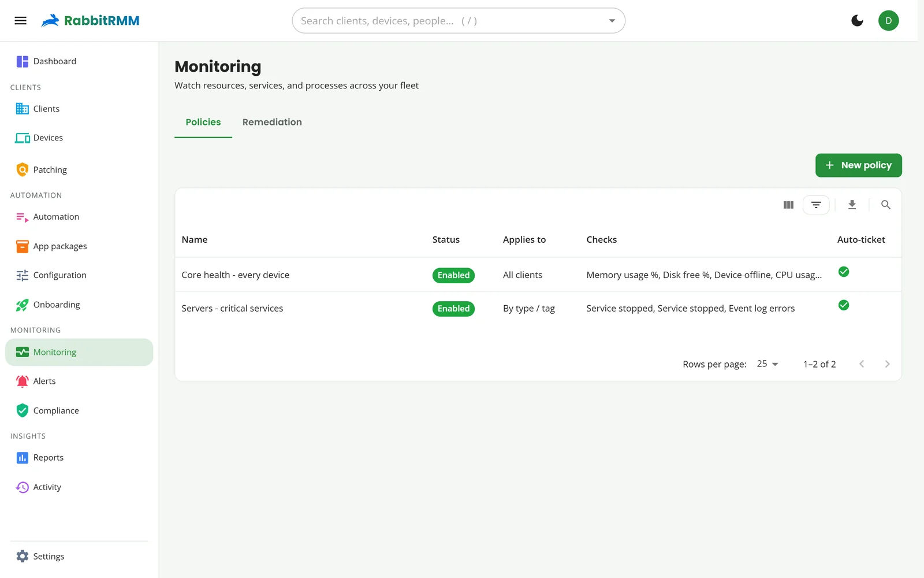
Task: Switch to dark mode with the moon icon
Action: tap(857, 21)
